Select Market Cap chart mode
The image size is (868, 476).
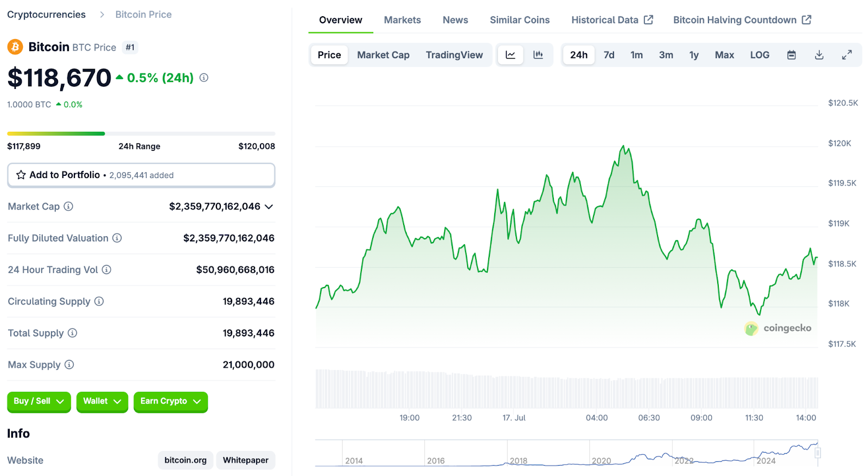click(383, 55)
